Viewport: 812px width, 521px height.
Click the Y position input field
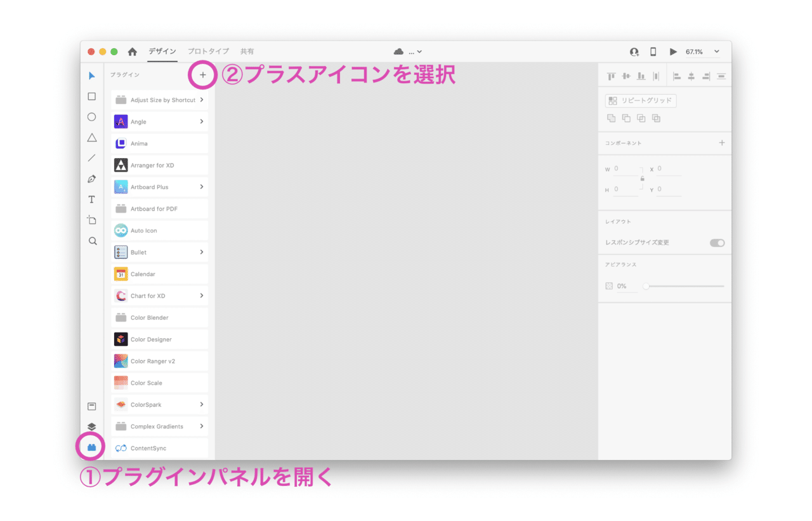pos(669,189)
